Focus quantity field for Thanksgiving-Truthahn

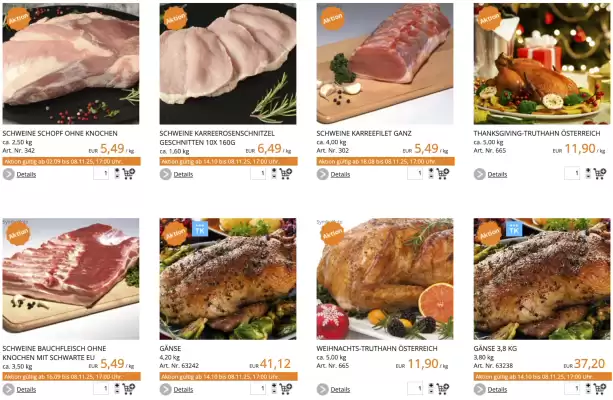(572, 174)
